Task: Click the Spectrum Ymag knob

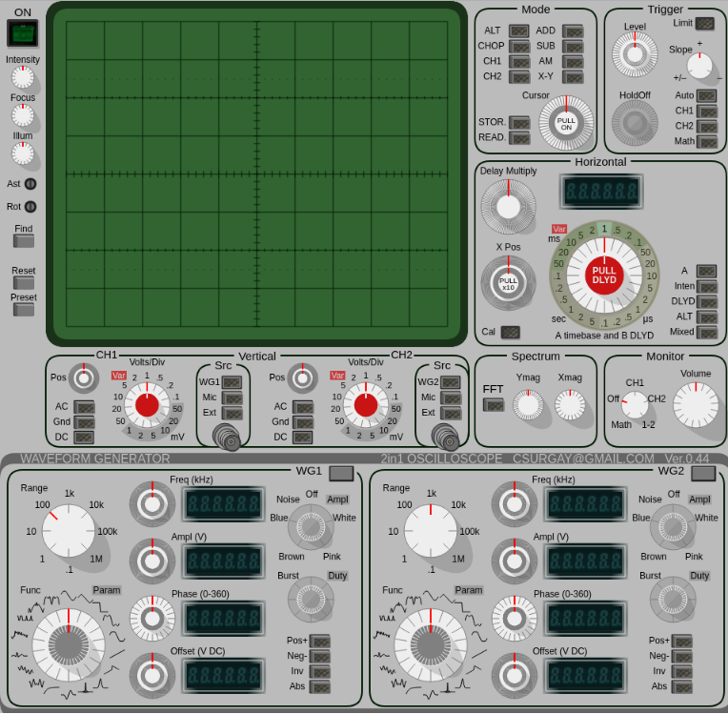Action: point(528,404)
